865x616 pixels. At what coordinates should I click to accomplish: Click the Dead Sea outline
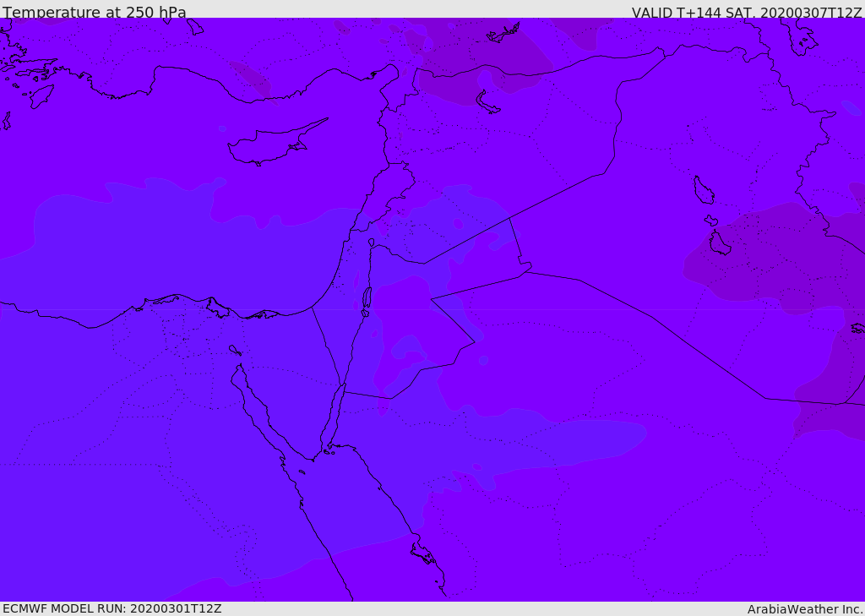(x=367, y=298)
